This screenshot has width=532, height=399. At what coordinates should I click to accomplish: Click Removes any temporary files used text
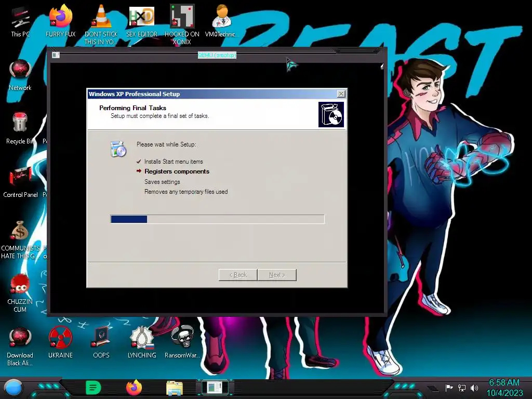click(x=186, y=192)
